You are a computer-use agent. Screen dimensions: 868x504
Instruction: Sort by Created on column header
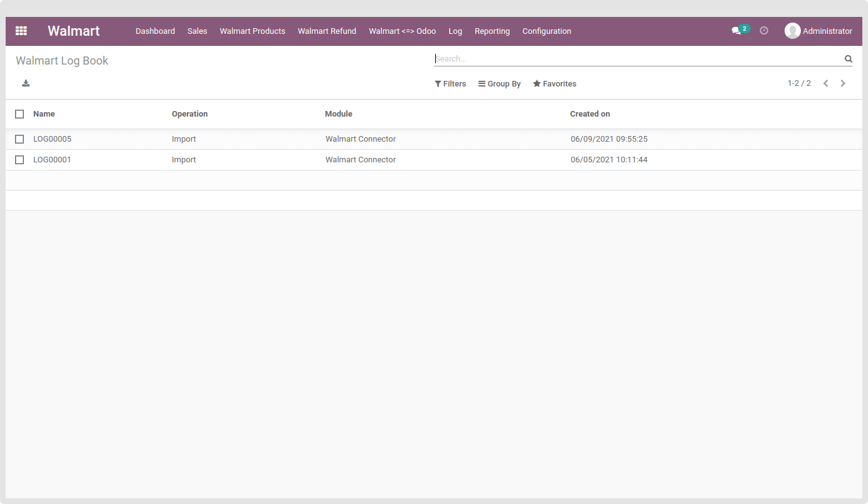pyautogui.click(x=590, y=114)
